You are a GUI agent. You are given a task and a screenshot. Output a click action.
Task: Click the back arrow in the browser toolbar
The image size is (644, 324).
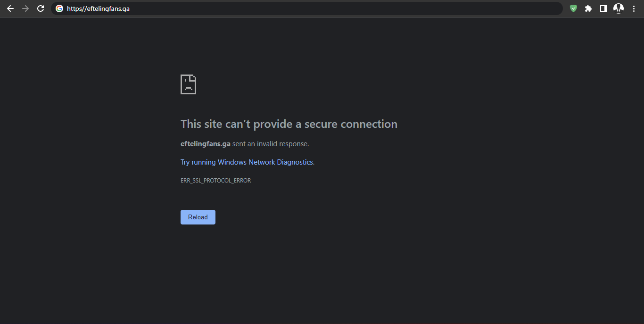[10, 8]
